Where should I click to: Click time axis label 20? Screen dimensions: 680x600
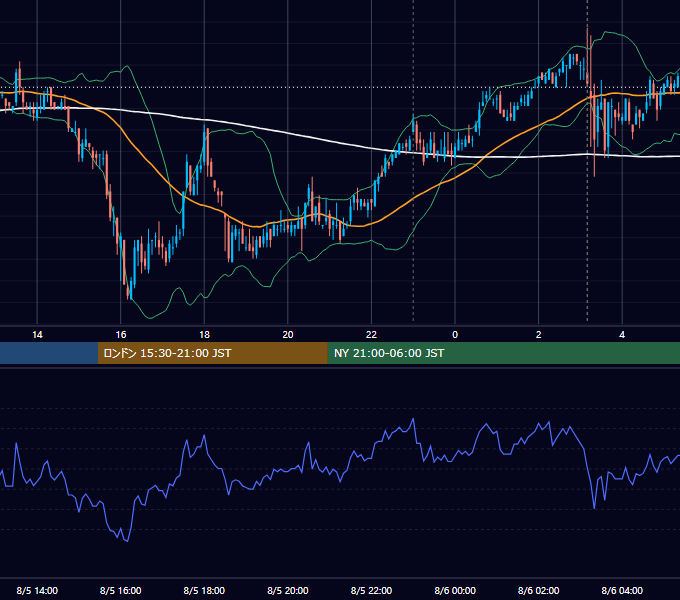(288, 334)
